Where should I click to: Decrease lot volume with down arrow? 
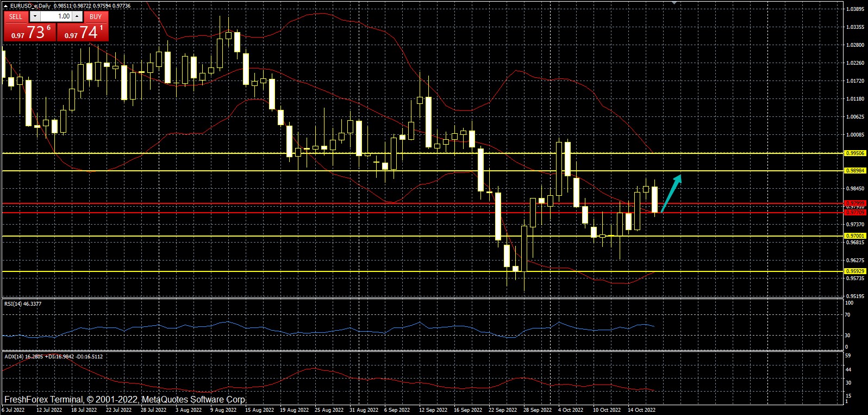(x=36, y=16)
